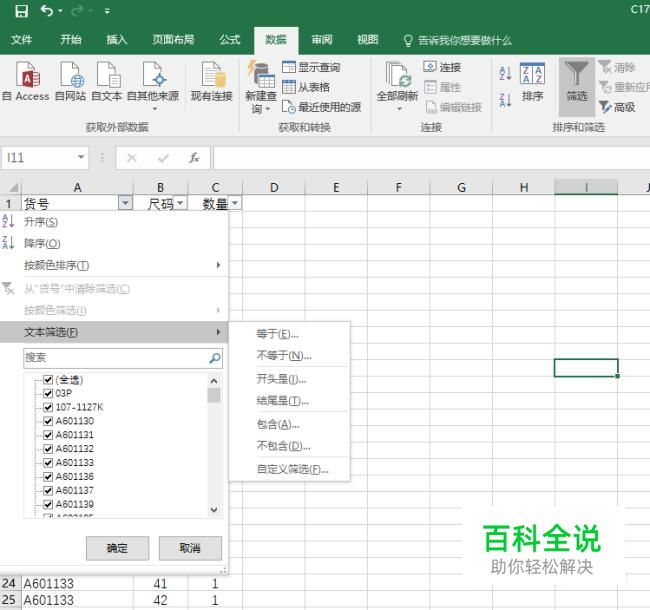Click the 编辑链接 button
Viewport: 650px width, 610px height.
click(x=454, y=107)
